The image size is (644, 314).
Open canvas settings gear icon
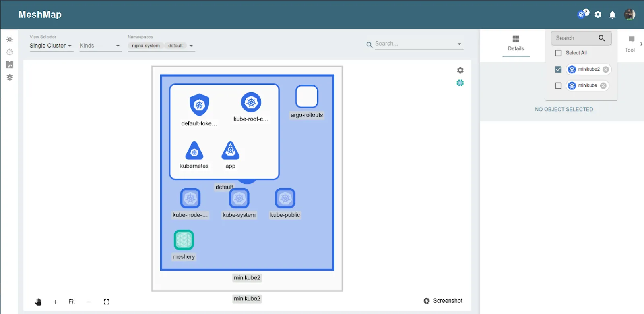[460, 70]
